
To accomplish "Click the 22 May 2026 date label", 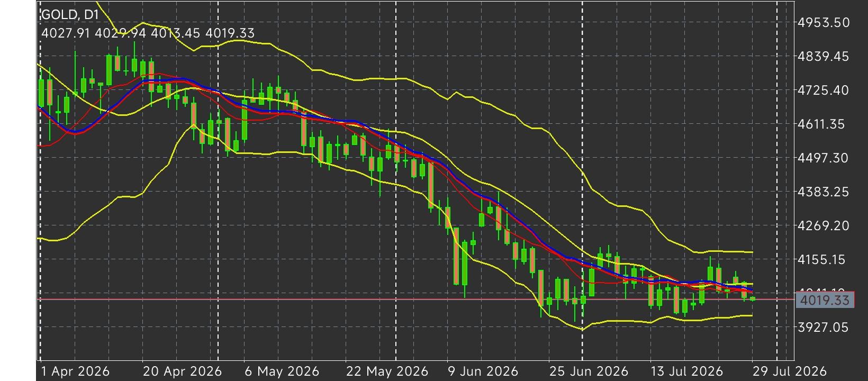I will (387, 371).
